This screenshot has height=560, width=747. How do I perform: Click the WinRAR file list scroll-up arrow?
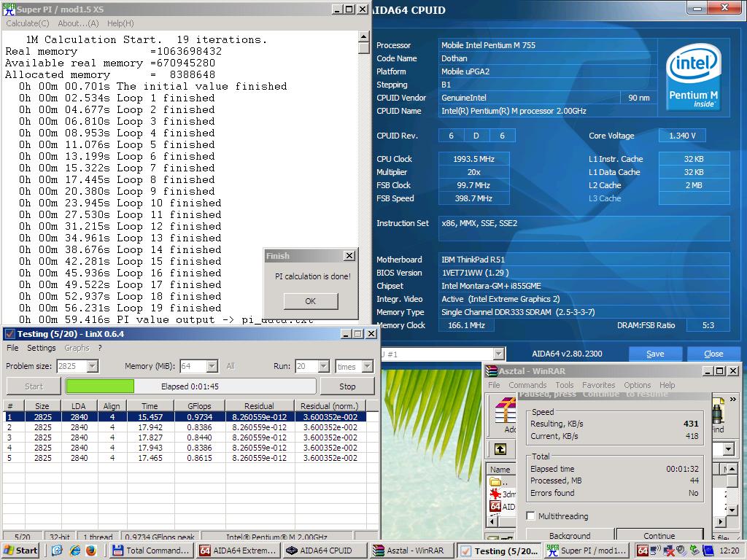(732, 469)
